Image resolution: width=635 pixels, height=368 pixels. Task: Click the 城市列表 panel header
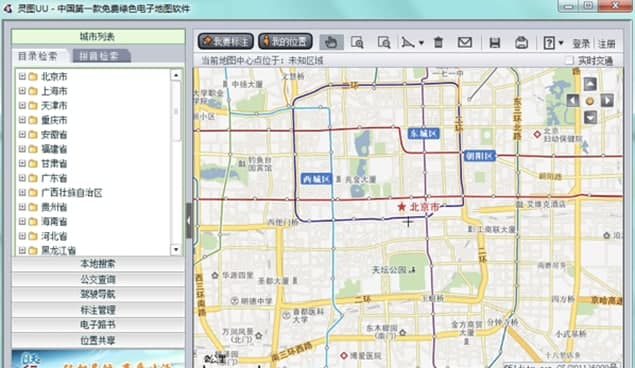(x=98, y=36)
